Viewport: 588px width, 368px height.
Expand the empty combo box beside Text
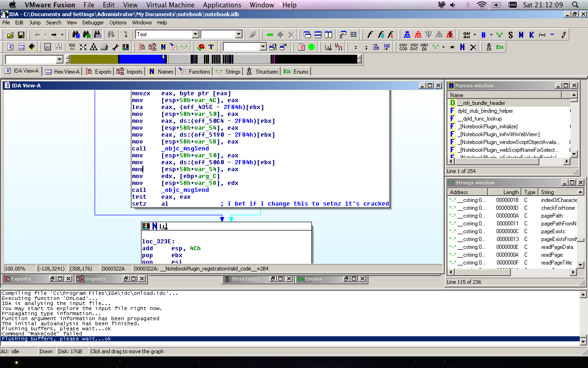(x=238, y=34)
